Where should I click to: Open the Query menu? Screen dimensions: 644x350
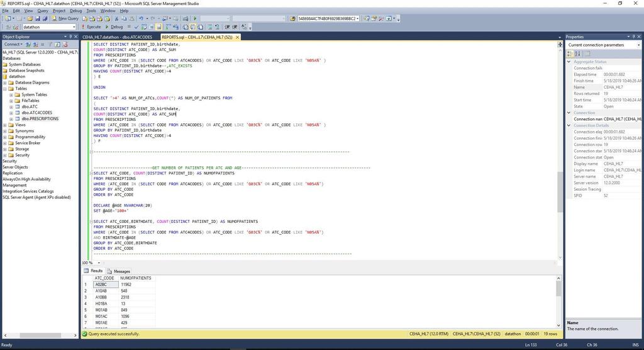[x=43, y=11]
